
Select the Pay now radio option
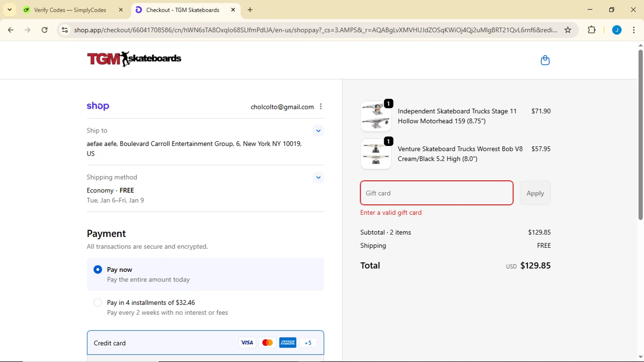pyautogui.click(x=98, y=270)
